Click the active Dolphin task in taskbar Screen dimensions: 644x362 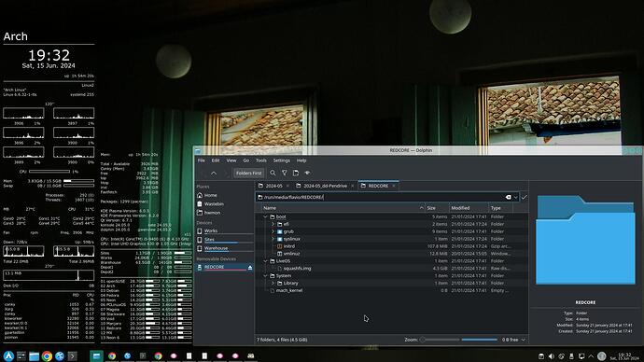96,355
